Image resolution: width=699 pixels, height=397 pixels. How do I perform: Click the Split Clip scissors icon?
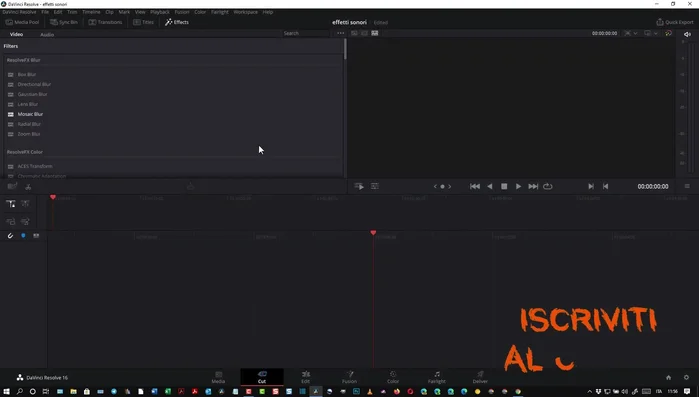(28, 187)
